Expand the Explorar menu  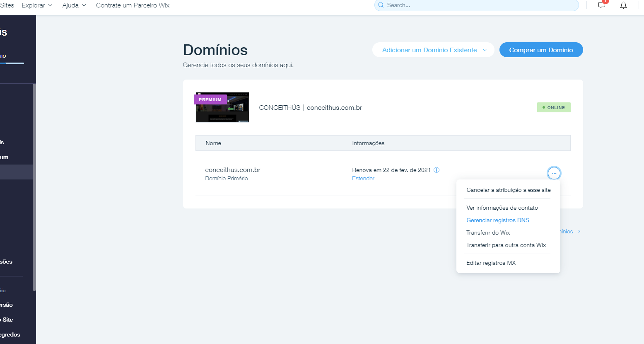[37, 5]
